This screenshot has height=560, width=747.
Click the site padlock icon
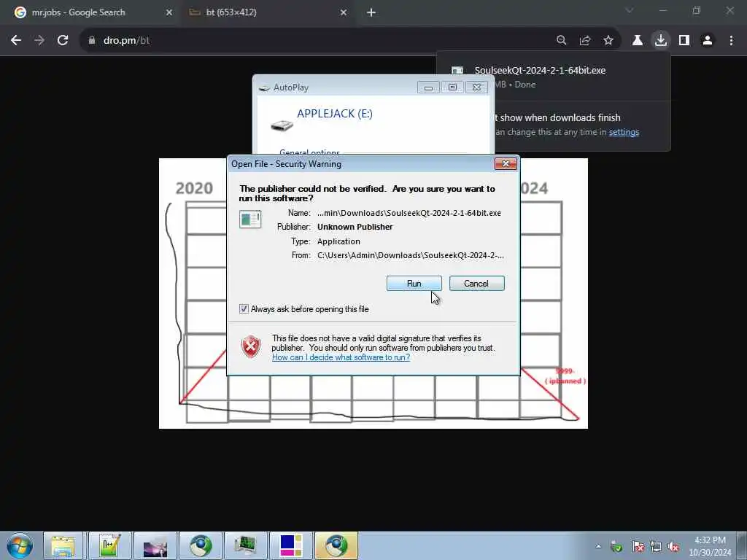[92, 41]
